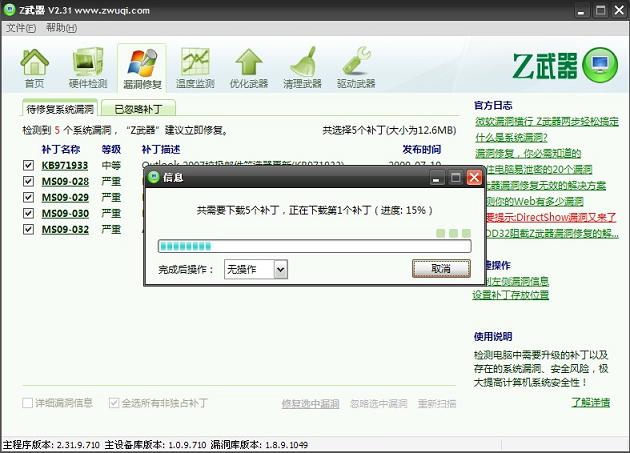This screenshot has height=453, width=630.
Task: Open KB971933 patch link
Action: (x=65, y=165)
